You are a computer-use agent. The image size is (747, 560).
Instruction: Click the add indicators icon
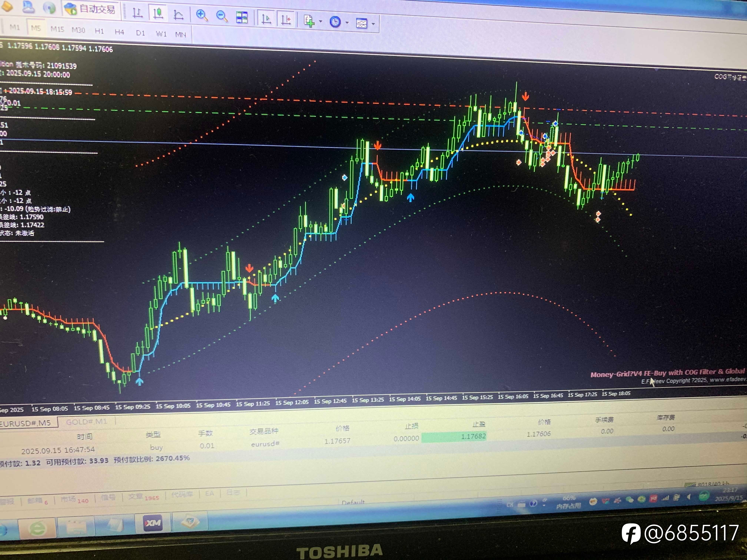[x=309, y=21]
